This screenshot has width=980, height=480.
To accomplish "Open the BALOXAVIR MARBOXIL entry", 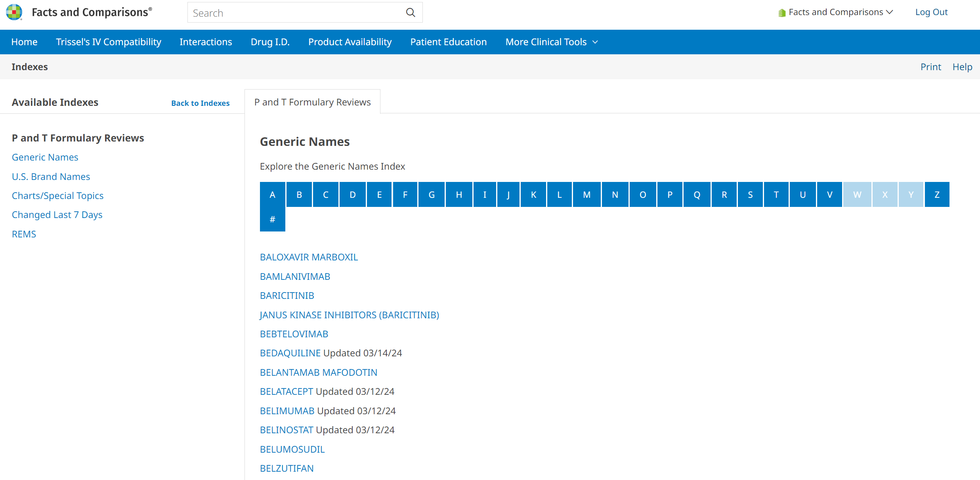I will (x=309, y=257).
